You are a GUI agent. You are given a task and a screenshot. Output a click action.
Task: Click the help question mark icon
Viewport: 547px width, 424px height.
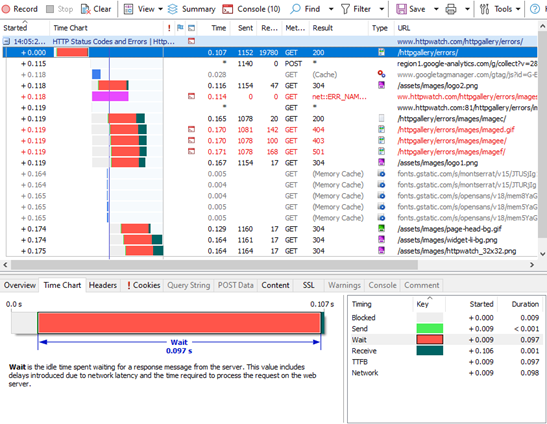(x=535, y=9)
